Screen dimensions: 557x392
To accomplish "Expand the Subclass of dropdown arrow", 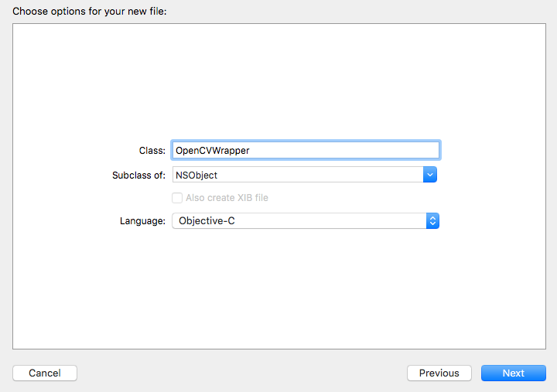I will tap(430, 175).
